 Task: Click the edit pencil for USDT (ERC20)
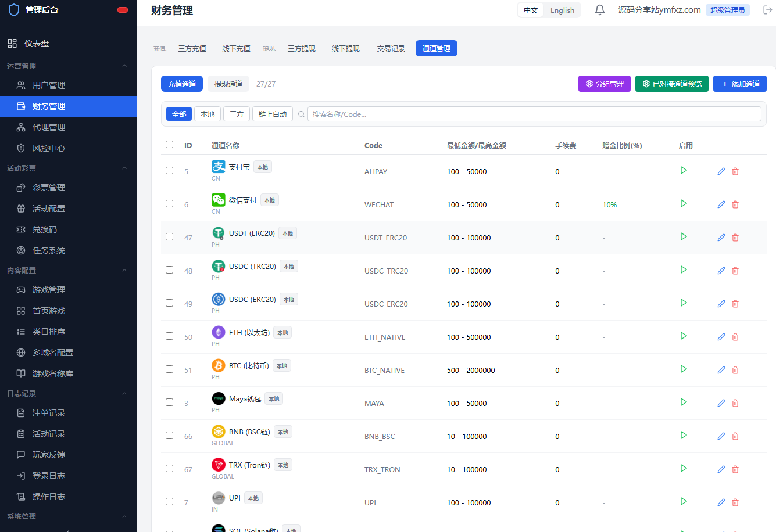pyautogui.click(x=721, y=238)
